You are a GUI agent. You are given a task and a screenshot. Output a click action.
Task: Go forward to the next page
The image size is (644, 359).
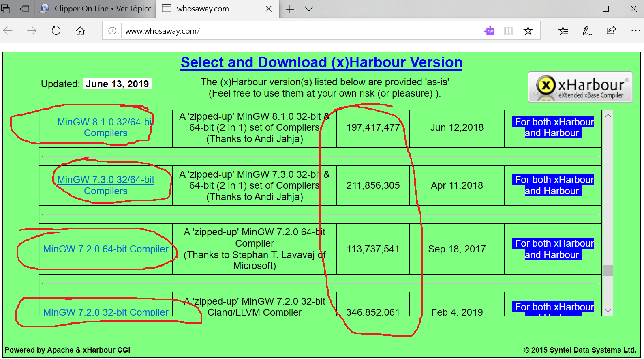pyautogui.click(x=32, y=31)
